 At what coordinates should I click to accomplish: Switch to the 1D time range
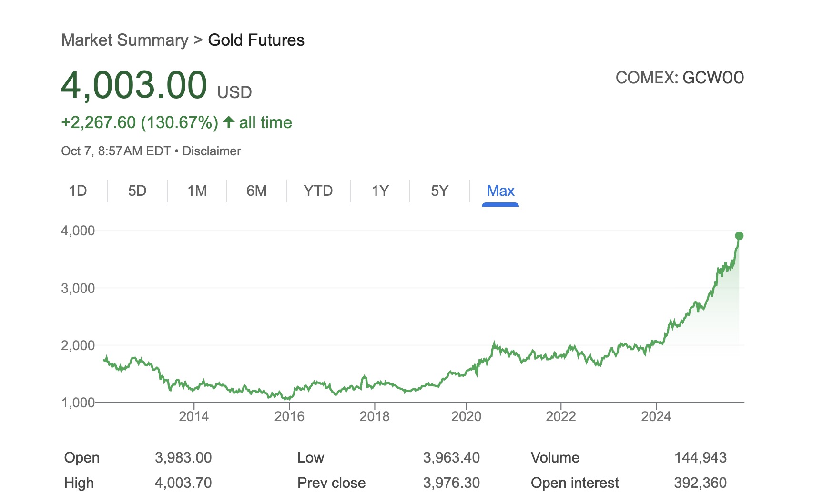pos(79,191)
